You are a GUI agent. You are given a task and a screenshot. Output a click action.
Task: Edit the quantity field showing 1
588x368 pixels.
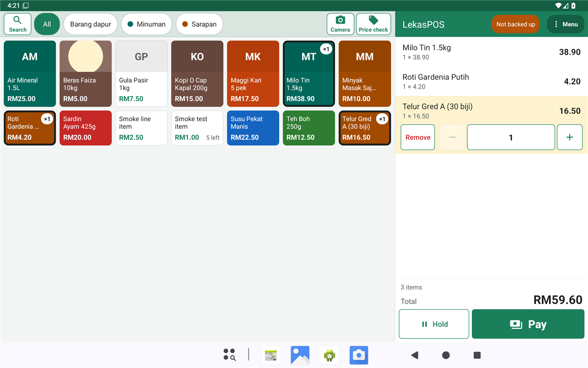click(511, 137)
